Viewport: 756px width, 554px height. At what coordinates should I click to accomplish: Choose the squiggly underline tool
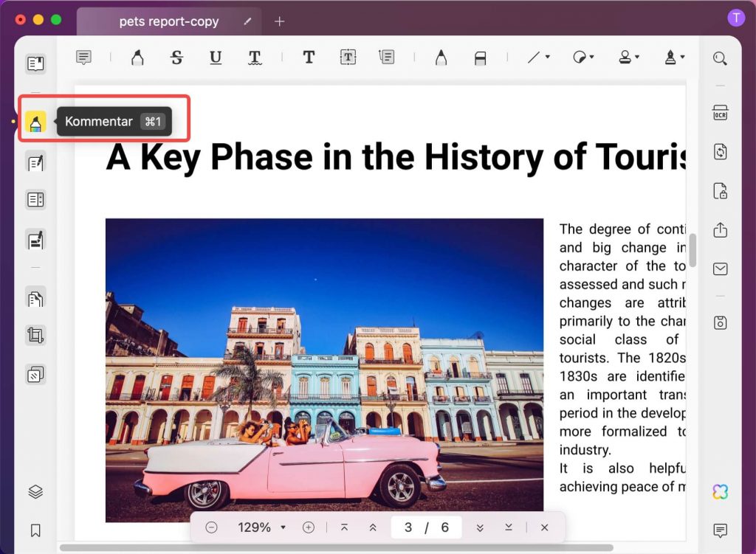(x=255, y=58)
